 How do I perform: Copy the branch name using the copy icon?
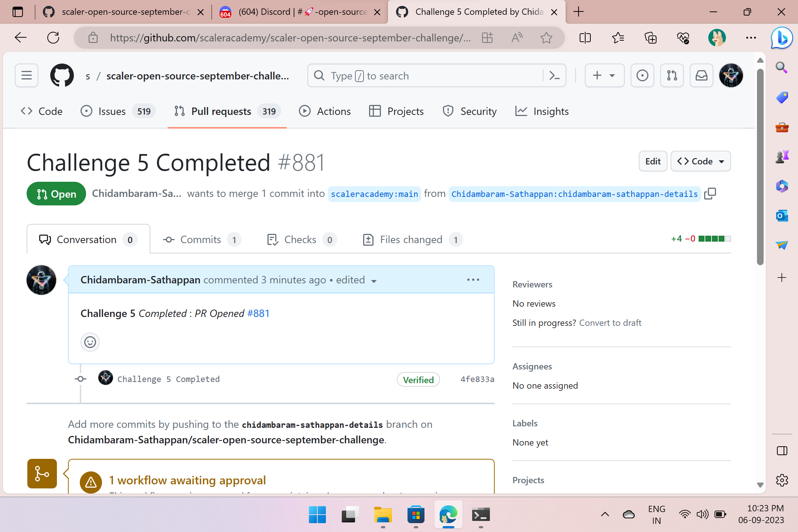click(710, 194)
